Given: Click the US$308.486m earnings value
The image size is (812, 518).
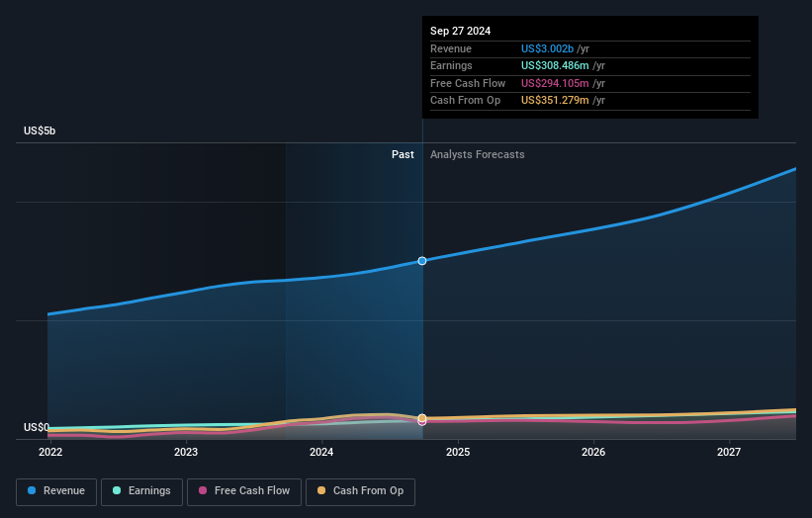Looking at the screenshot, I should click(x=555, y=65).
